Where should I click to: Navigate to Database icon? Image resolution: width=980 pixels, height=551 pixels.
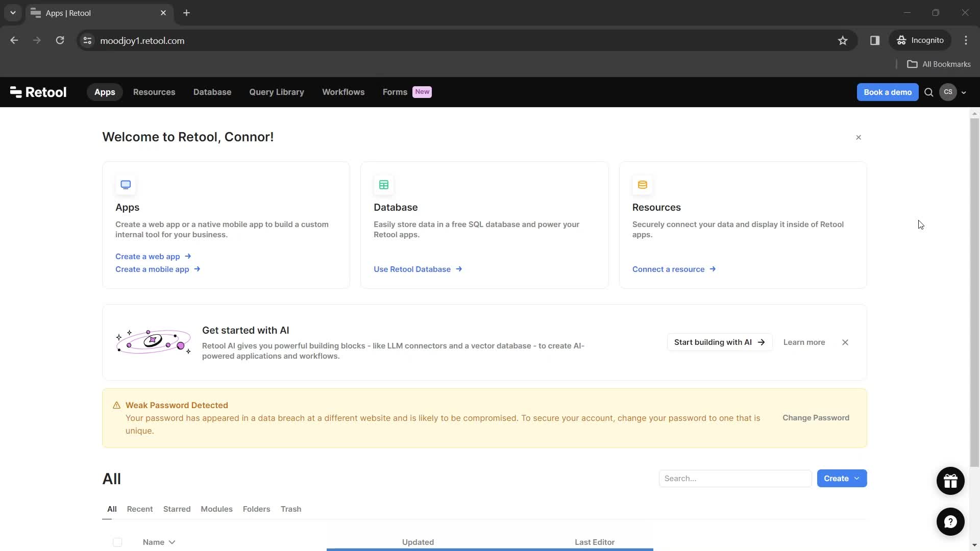(384, 185)
